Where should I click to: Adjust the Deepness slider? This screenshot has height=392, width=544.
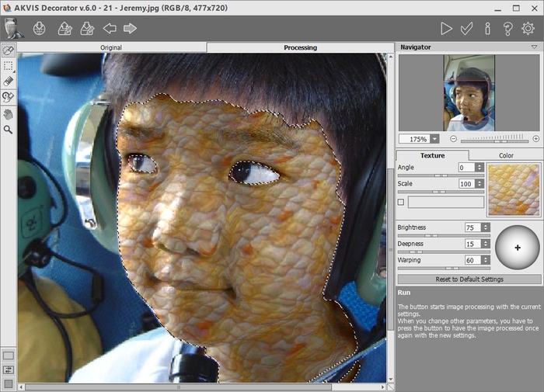click(444, 252)
